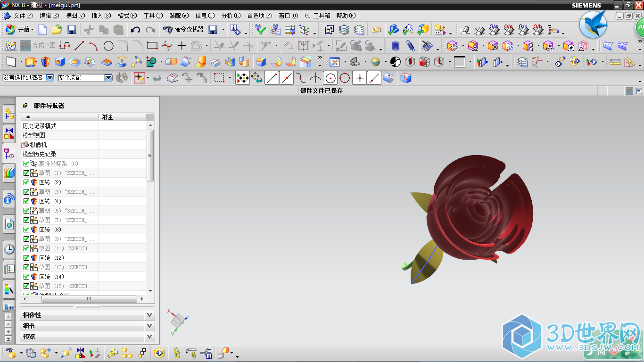Viewport: 644px width, 362px height.
Task: Open the 开始 start dropdown
Action: point(19,30)
